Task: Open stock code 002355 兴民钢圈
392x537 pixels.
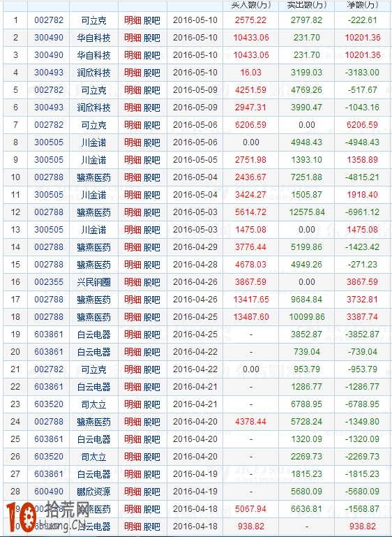Action: coord(49,282)
